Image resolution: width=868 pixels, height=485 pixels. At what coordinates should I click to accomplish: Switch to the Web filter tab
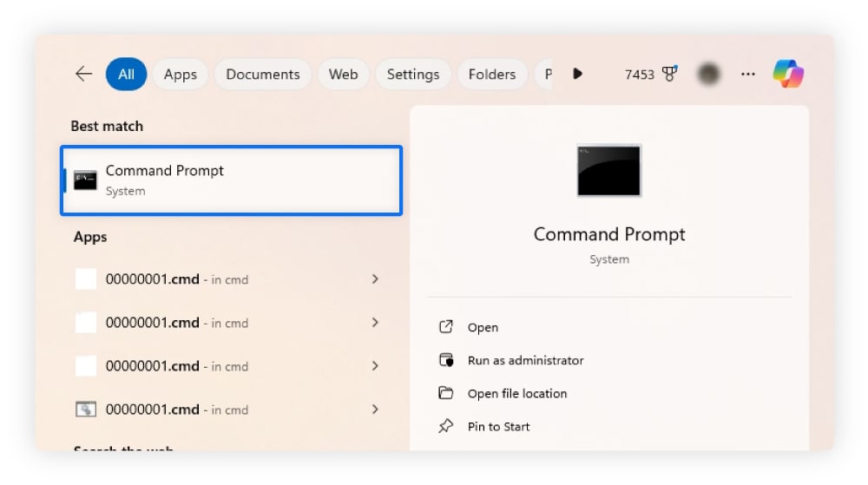point(343,74)
